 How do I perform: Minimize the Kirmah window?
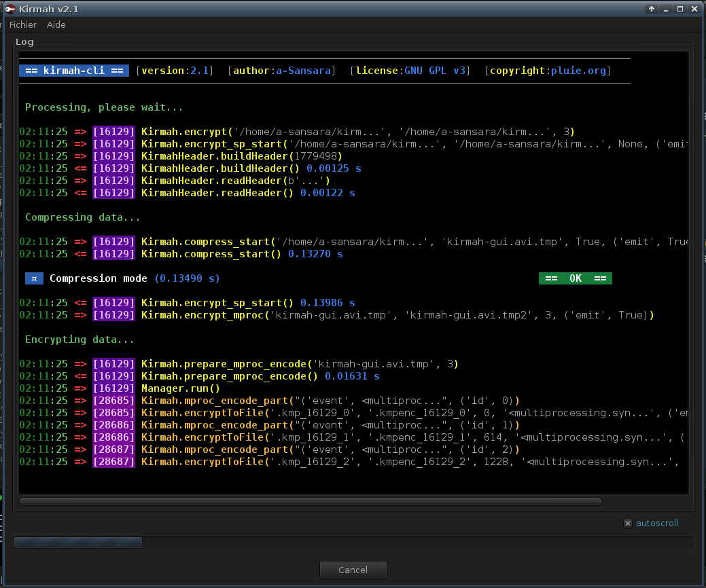666,9
